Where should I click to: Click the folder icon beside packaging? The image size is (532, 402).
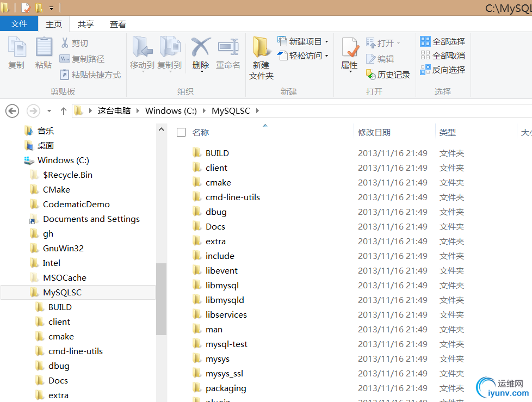(x=197, y=388)
